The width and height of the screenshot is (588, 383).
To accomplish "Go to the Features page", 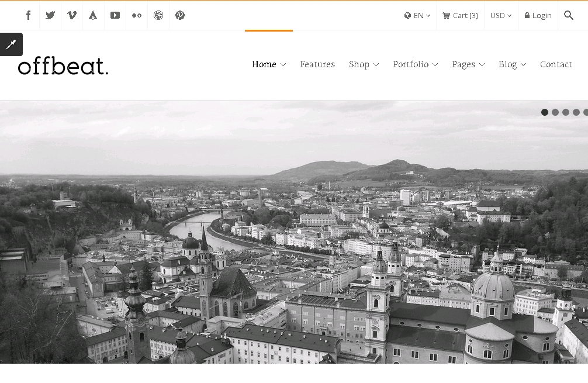I will coord(317,64).
